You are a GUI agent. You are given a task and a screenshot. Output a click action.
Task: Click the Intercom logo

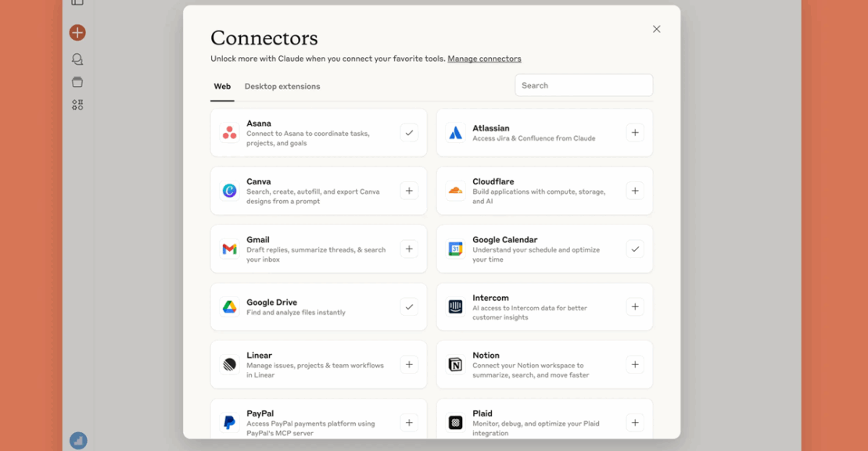tap(455, 306)
